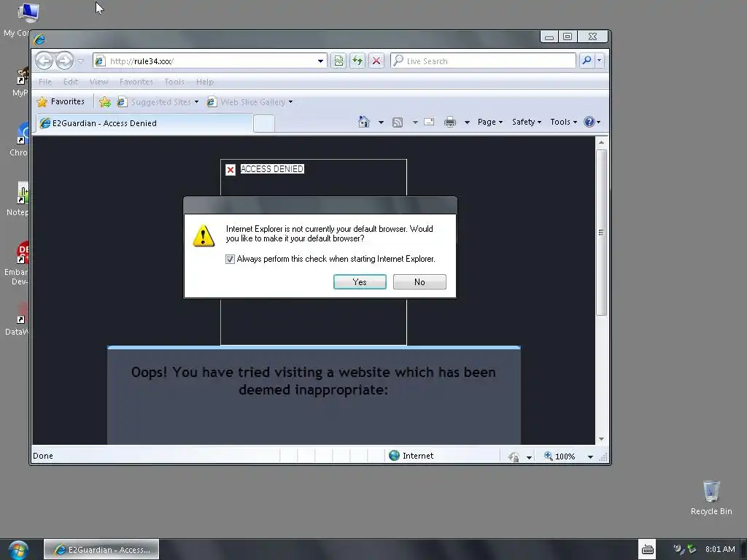Click E2Guardian taskbar button
The image size is (747, 560).
101,550
